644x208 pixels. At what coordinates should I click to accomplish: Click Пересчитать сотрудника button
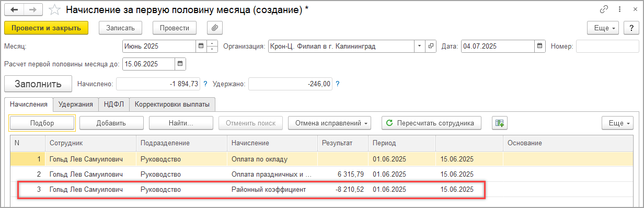click(x=431, y=123)
